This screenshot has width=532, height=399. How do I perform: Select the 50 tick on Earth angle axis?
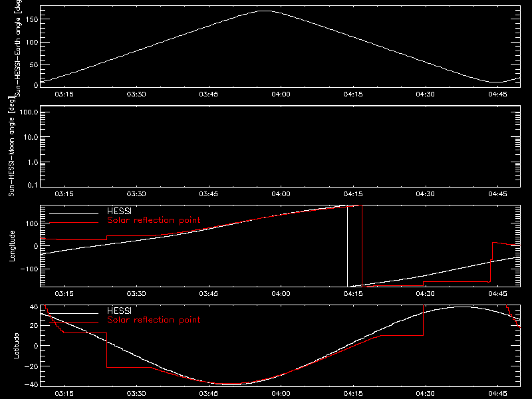click(x=34, y=65)
